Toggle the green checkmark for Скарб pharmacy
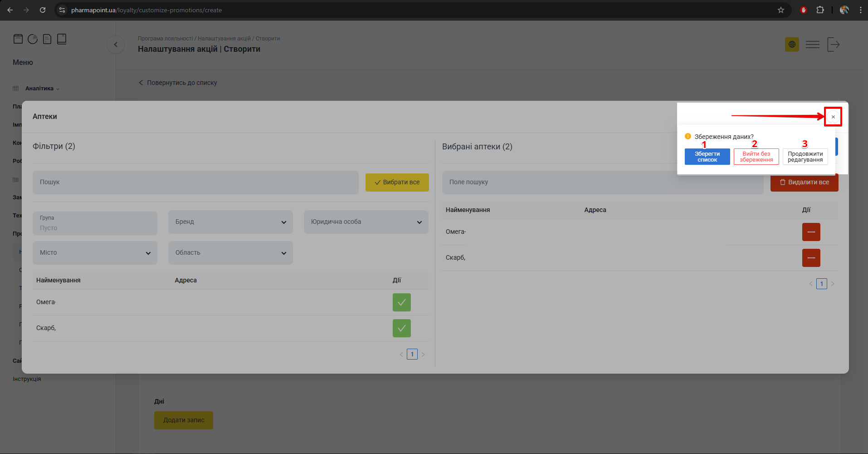Screen dimensions: 868x454 (x=401, y=328)
